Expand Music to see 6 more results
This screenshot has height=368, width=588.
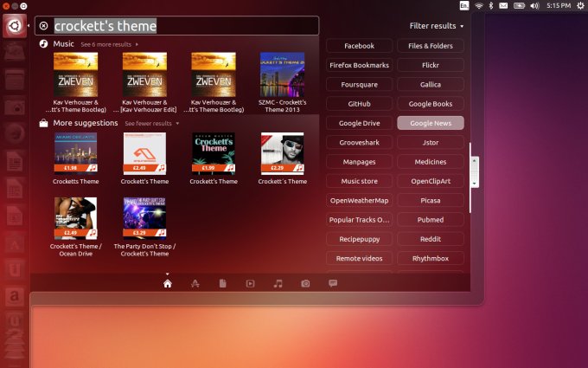[109, 43]
